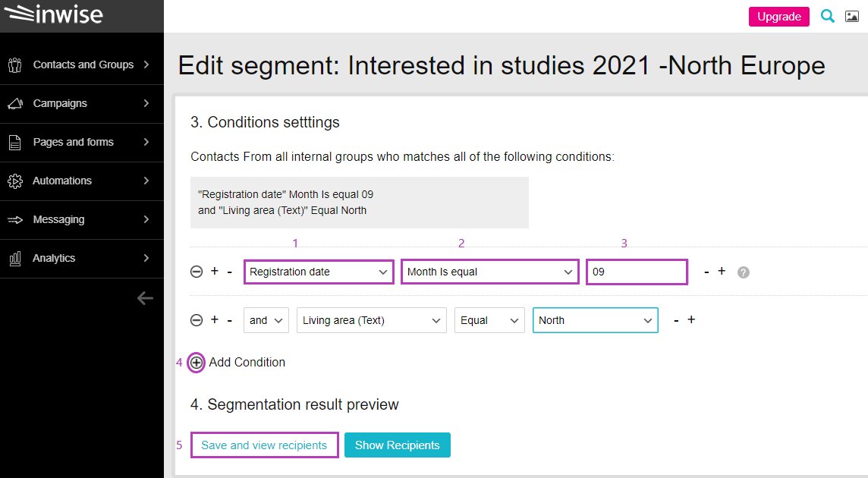
Task: Open the North value dropdown
Action: [595, 319]
